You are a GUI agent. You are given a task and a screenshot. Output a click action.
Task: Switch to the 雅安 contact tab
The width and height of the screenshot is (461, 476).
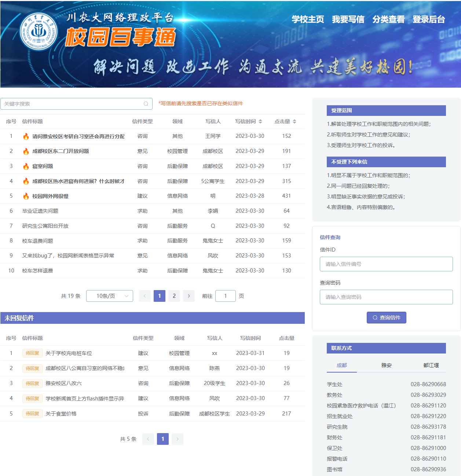pyautogui.click(x=385, y=365)
